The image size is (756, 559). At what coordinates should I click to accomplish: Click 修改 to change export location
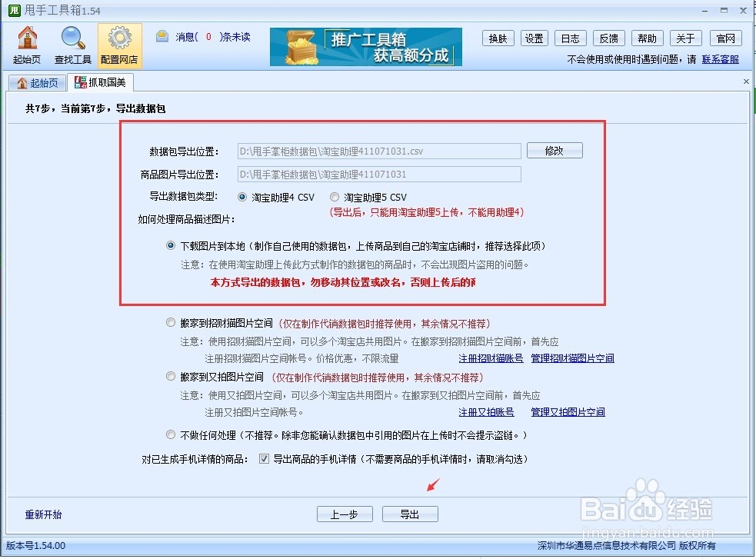(555, 150)
